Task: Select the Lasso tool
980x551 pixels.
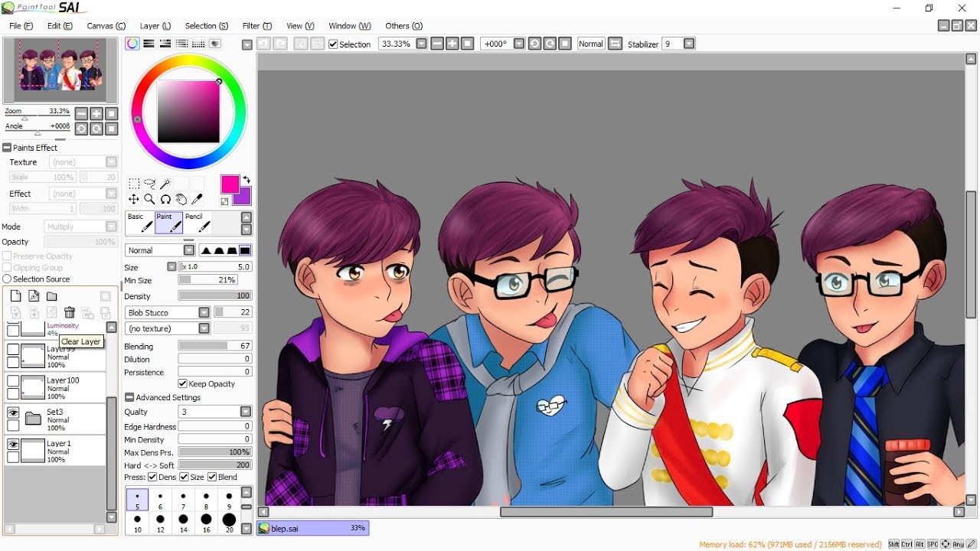Action: [x=149, y=184]
